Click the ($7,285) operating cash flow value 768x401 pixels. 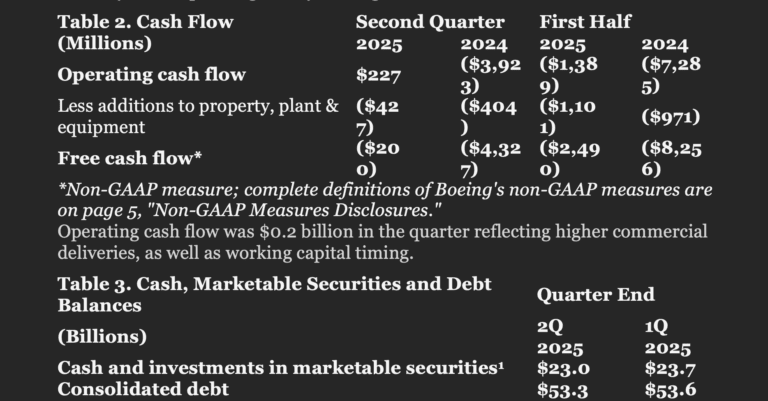pyautogui.click(x=669, y=76)
